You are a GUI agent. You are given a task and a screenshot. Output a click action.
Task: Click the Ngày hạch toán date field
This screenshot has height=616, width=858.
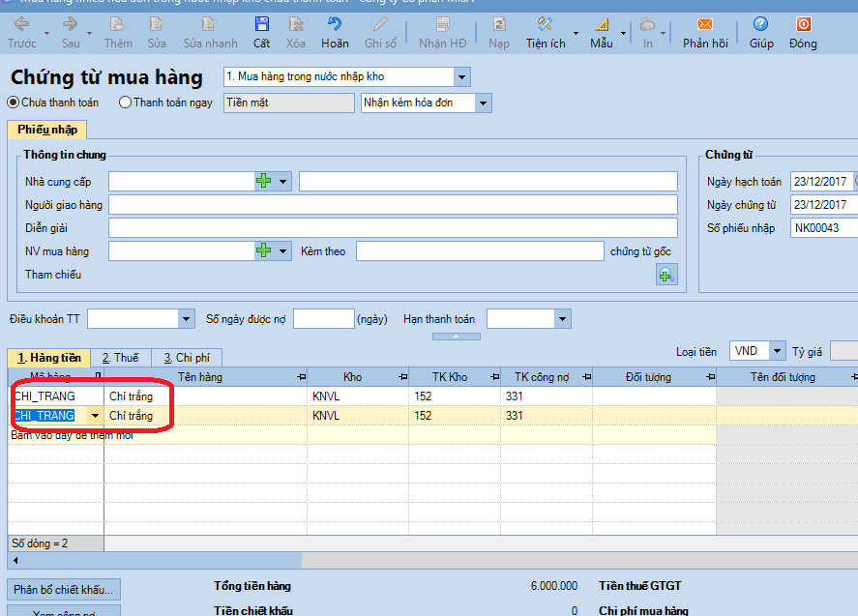click(x=821, y=181)
